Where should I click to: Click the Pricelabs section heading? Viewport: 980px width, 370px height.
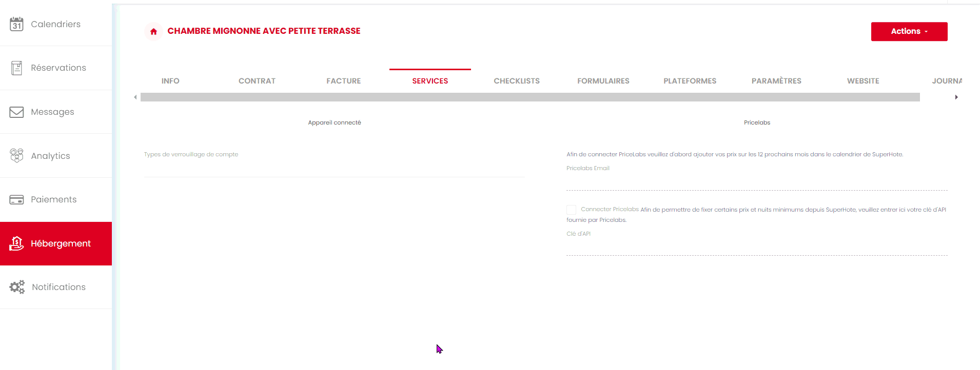pos(757,122)
